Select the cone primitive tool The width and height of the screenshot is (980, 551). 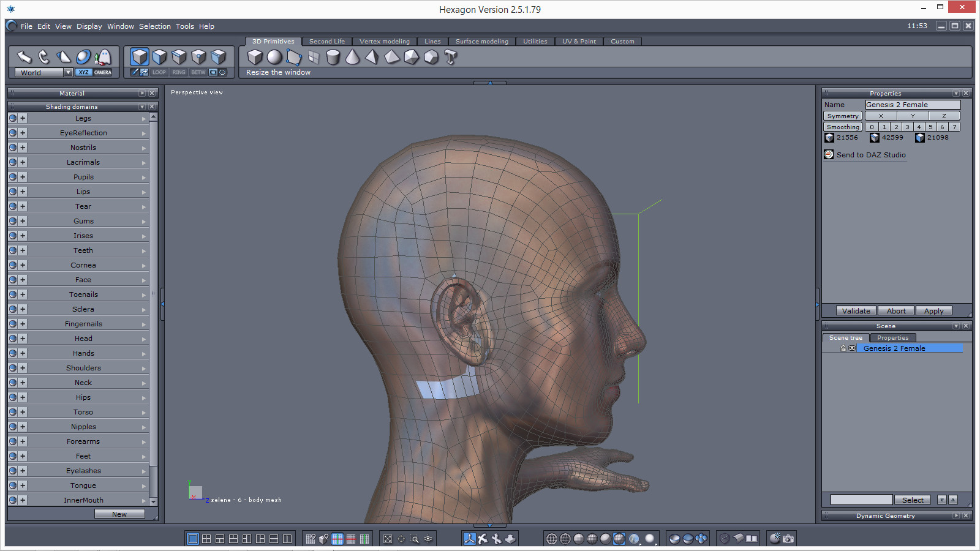pos(353,57)
